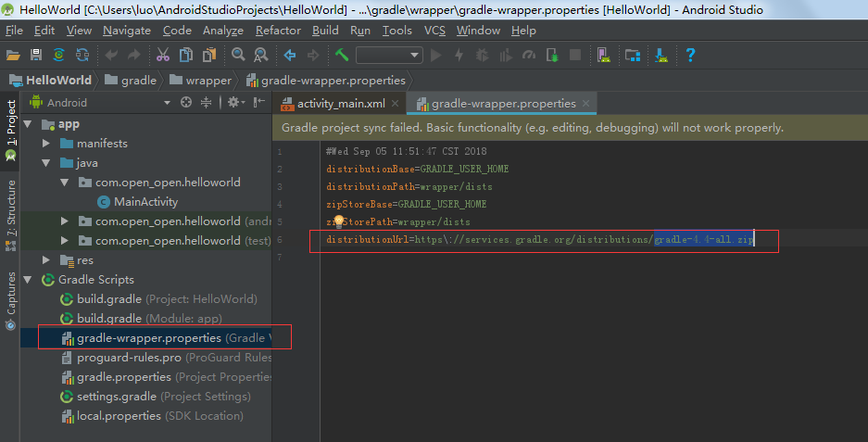Screen dimensions: 868x442
Task: Open the Refactor menu
Action: click(278, 31)
